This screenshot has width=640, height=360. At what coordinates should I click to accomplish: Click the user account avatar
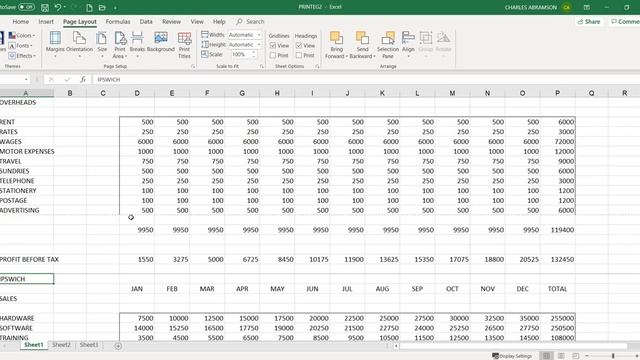tap(566, 7)
